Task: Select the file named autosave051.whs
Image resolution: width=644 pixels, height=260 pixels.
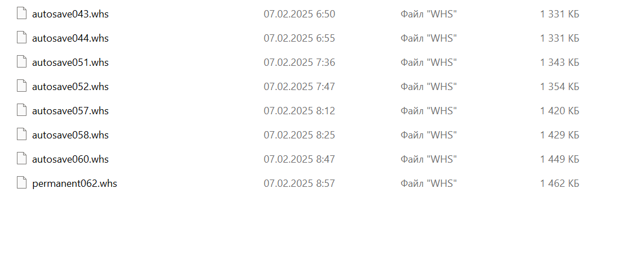Action: 70,62
